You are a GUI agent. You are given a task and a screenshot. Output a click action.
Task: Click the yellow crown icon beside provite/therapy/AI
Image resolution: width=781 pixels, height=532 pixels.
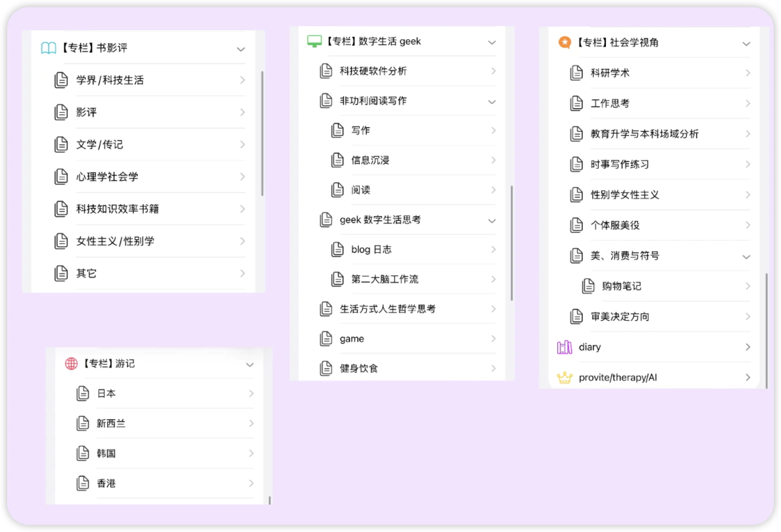[564, 378]
